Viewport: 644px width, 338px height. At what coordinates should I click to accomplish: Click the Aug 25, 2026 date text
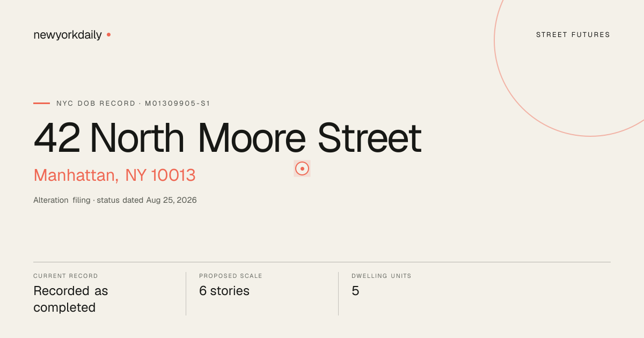tap(172, 200)
